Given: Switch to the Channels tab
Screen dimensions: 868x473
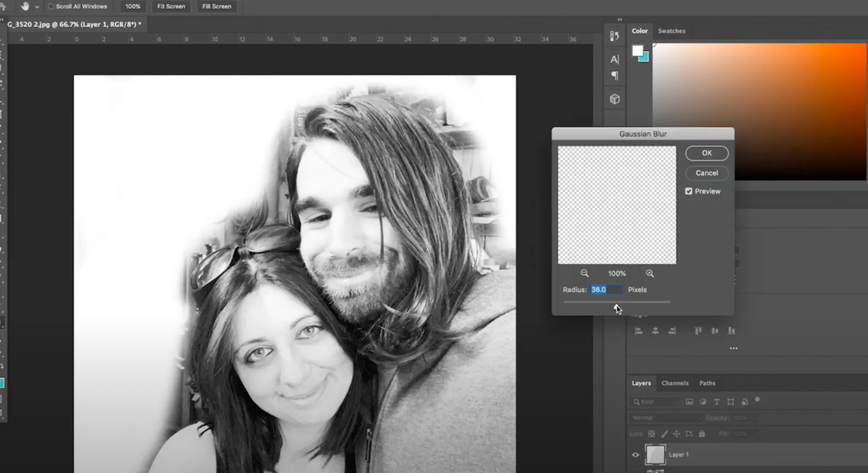Looking at the screenshot, I should pyautogui.click(x=675, y=383).
